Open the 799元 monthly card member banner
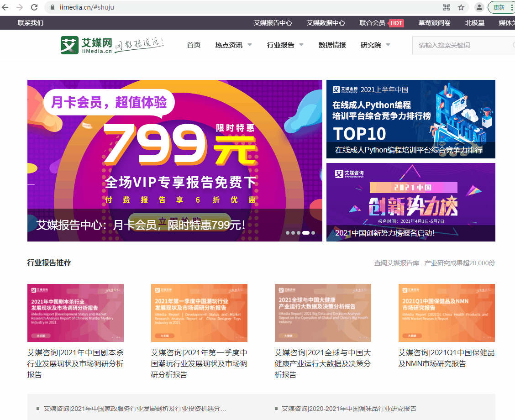The height and width of the screenshot is (420, 515). [x=175, y=161]
